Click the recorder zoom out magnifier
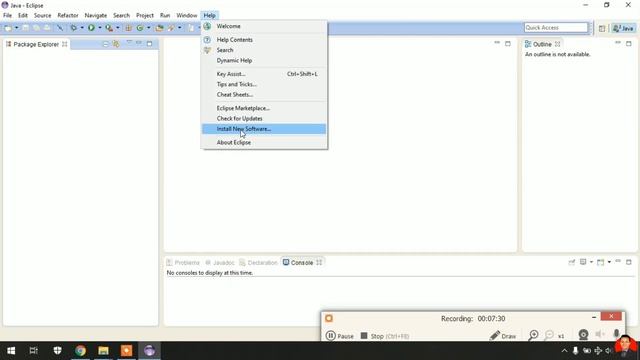This screenshot has width=640, height=360. point(549,336)
